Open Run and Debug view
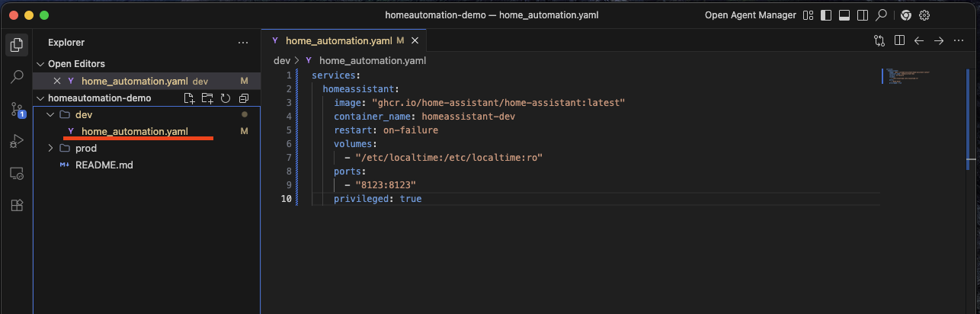Image resolution: width=980 pixels, height=314 pixels. click(x=16, y=141)
